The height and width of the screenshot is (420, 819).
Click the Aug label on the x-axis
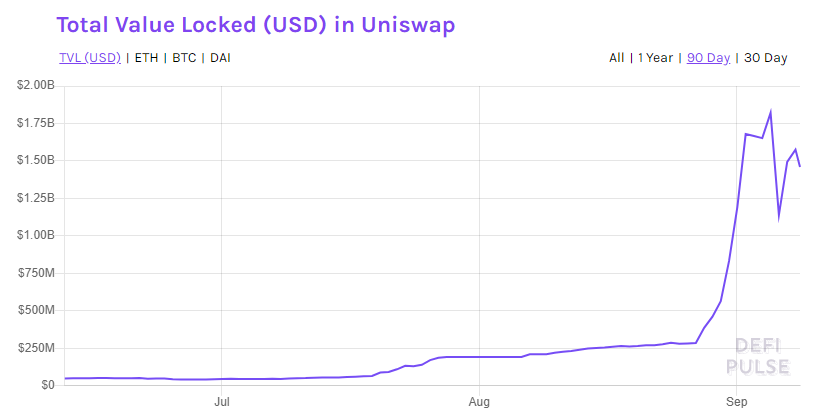[480, 402]
